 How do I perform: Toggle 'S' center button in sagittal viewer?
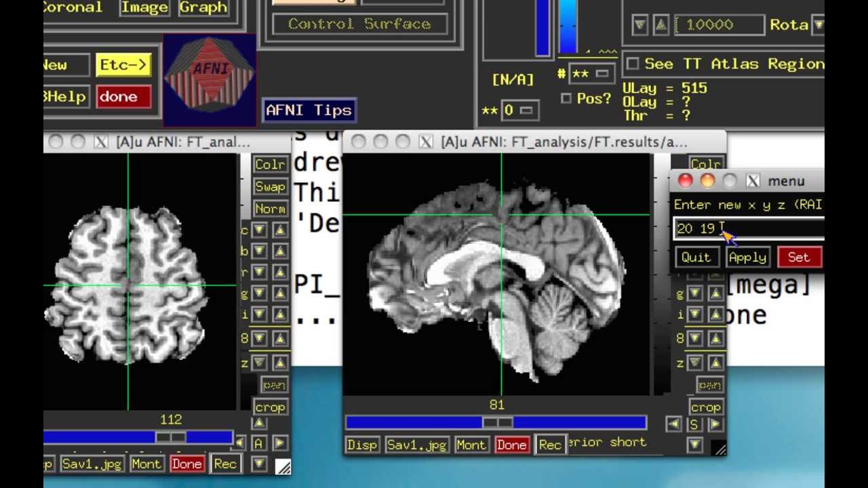[694, 424]
